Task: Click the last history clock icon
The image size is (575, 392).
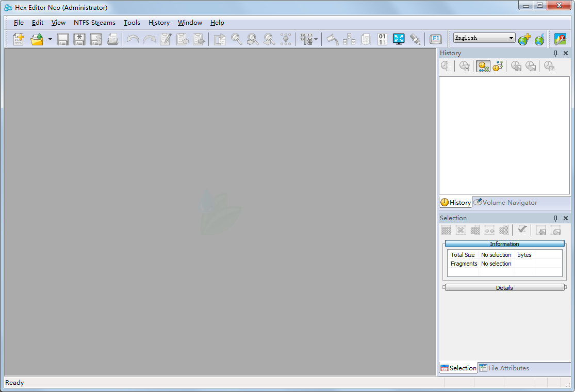Action: [x=549, y=66]
